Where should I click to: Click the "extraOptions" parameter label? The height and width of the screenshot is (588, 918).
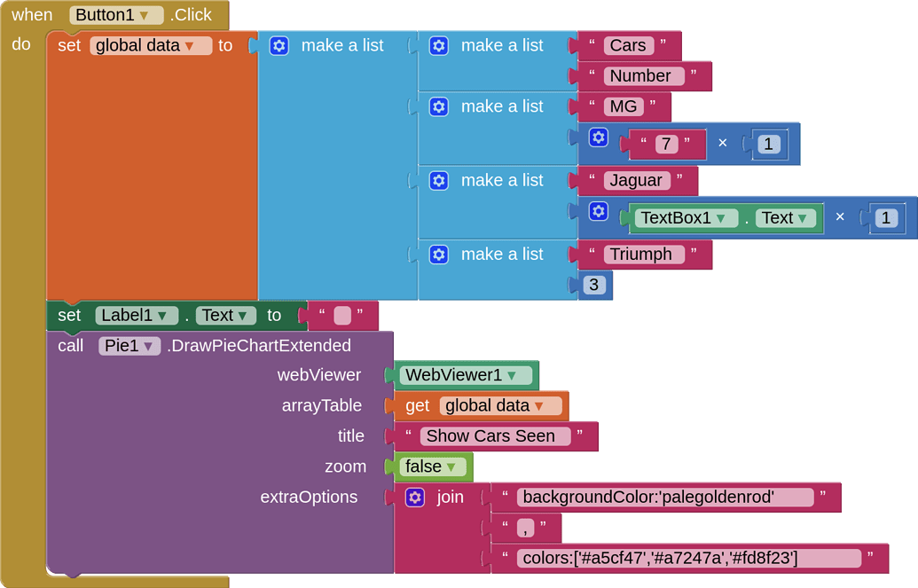(x=309, y=498)
